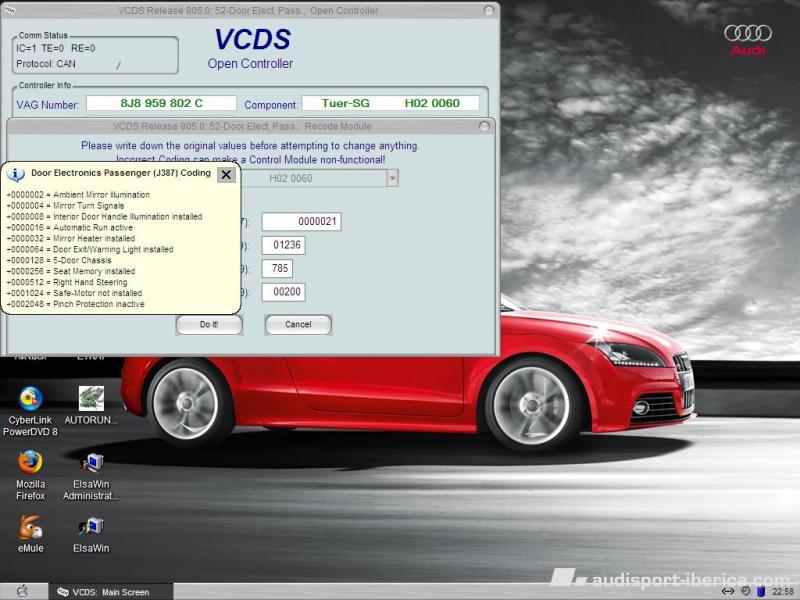Click the field showing 00200
Viewport: 800px width, 600px height.
click(284, 292)
